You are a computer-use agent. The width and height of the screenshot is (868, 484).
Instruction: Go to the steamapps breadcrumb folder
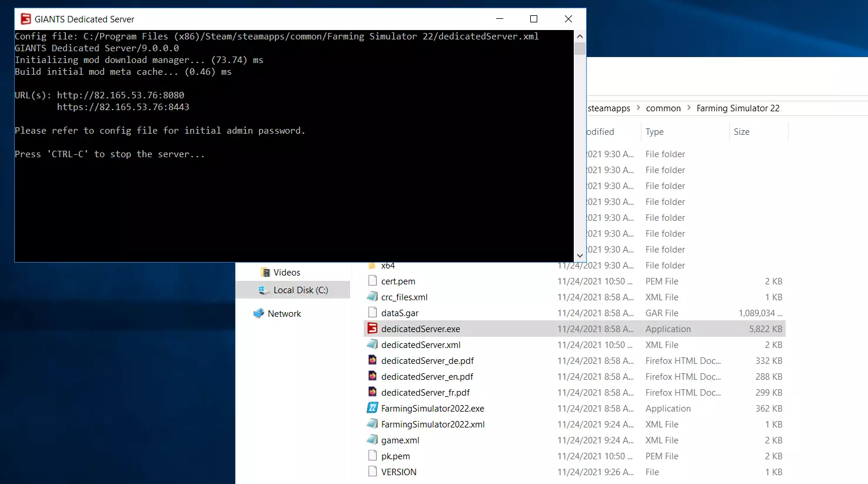coord(609,108)
